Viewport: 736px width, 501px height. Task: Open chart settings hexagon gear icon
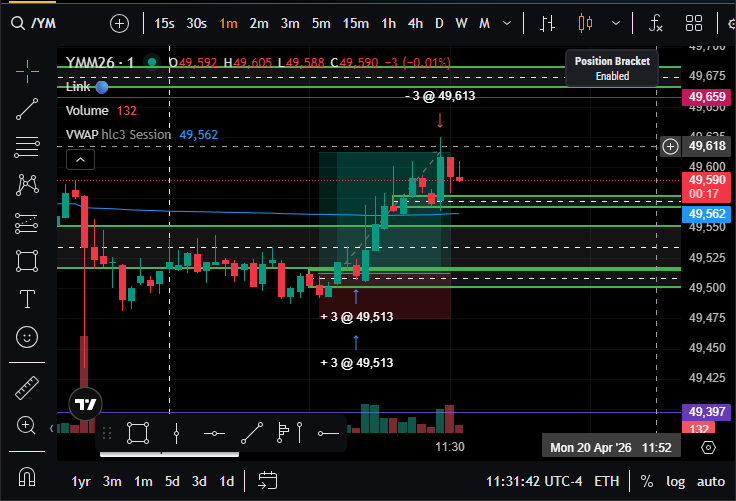tap(708, 447)
